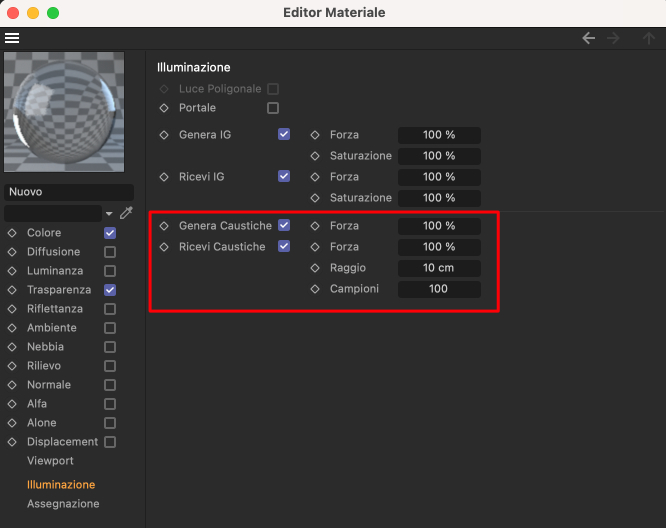Screen dimensions: 666x528
Task: Uncheck the Ricevi Caustiche checkbox
Action: [284, 246]
